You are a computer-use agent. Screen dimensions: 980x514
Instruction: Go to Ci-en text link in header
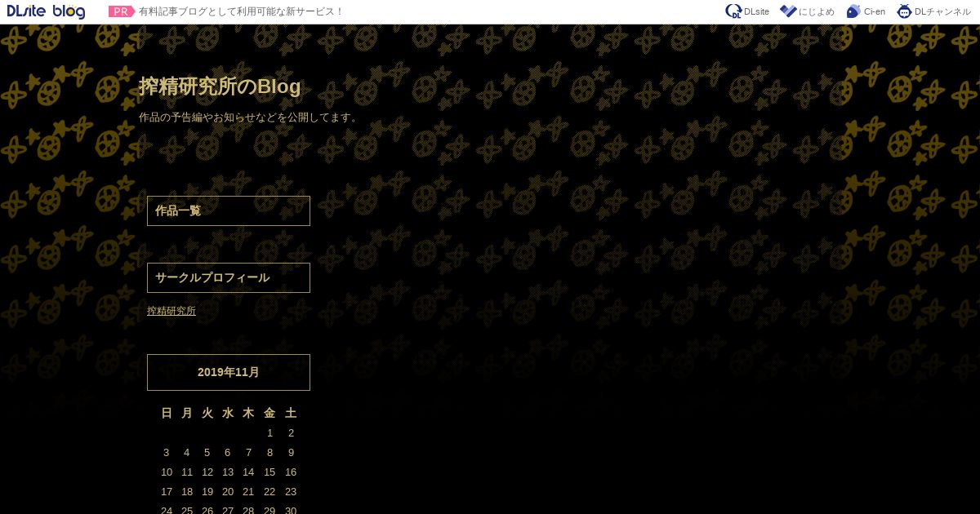(x=875, y=11)
